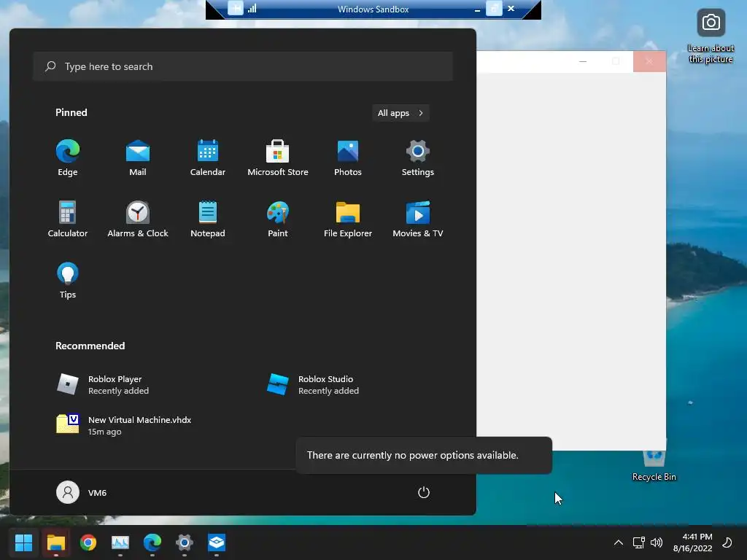
Task: Restore down Windows Sandbox connection bar
Action: [494, 8]
